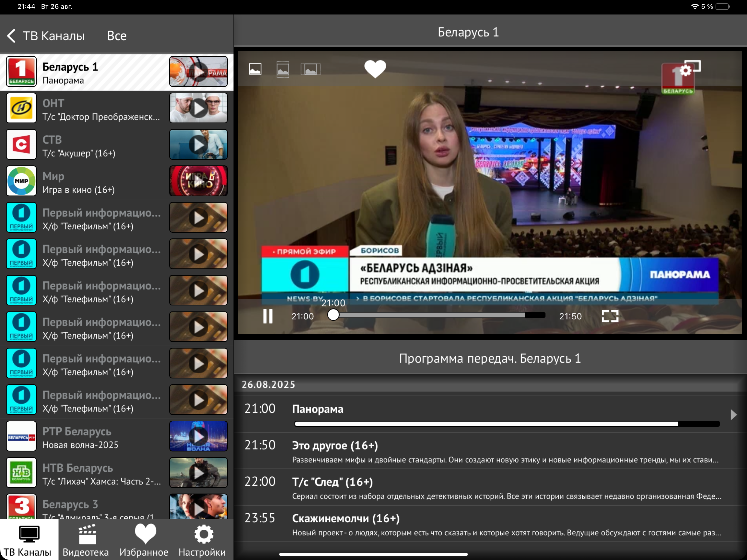Set the original aspect ratio mode icon

coord(255,69)
